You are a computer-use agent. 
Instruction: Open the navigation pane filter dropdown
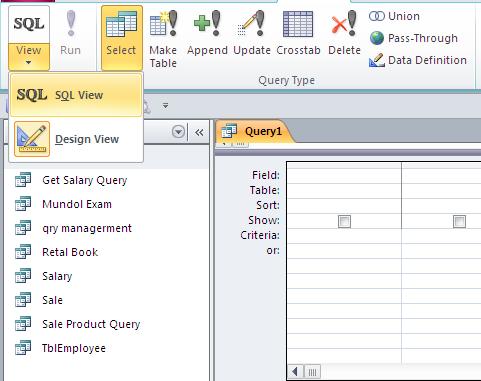tap(178, 132)
